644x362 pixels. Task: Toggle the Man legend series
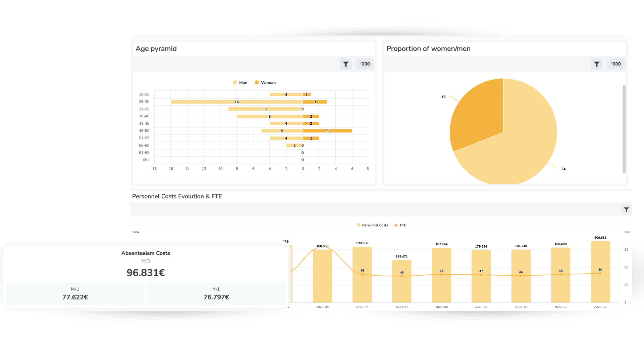(x=240, y=83)
